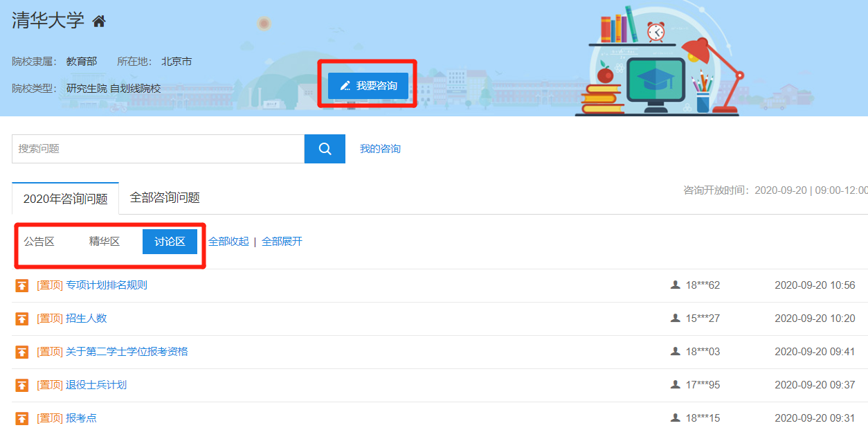Switch to 全部咨询问题 tab
This screenshot has height=430, width=868.
point(165,198)
